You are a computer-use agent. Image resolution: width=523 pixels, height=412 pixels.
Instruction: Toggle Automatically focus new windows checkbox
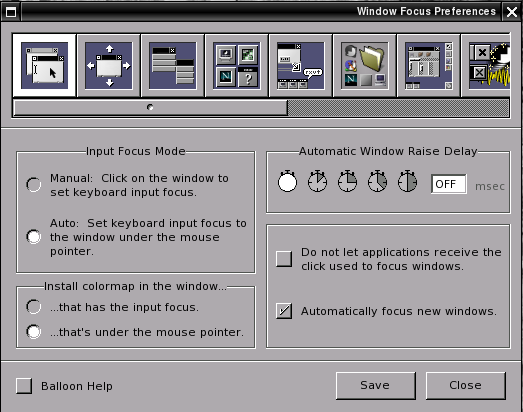pyautogui.click(x=284, y=311)
